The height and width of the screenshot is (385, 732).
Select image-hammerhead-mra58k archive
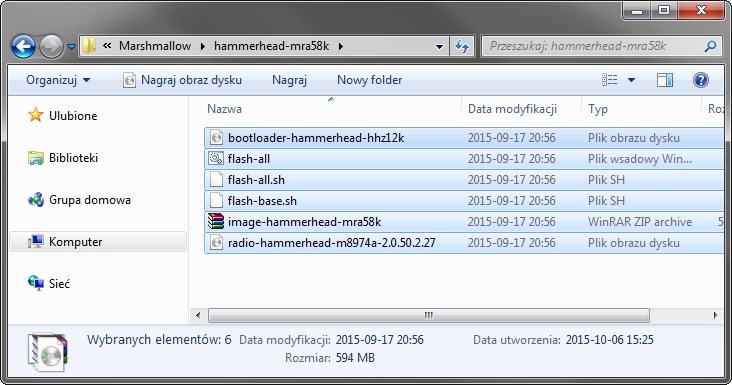click(x=304, y=222)
